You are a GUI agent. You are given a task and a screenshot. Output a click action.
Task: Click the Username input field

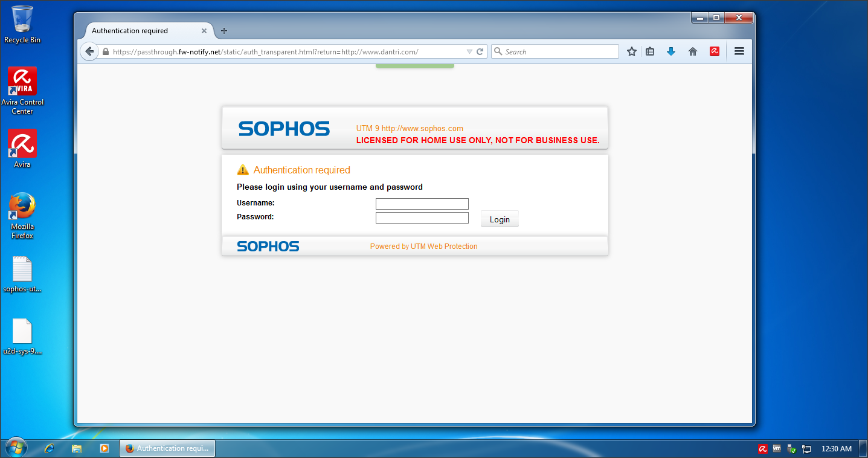coord(422,204)
